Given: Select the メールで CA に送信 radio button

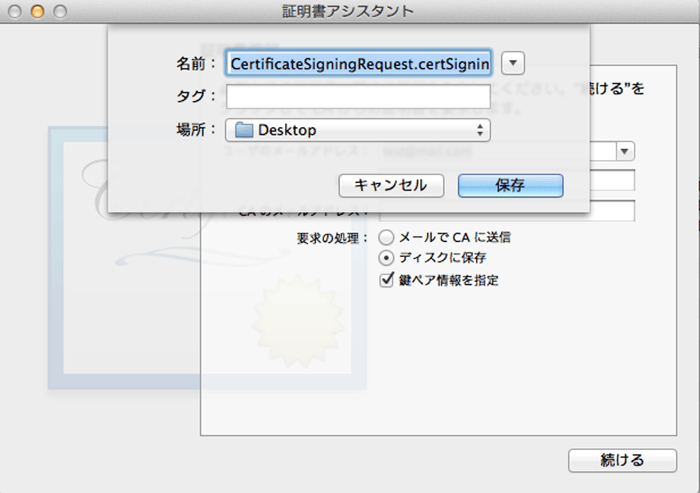Looking at the screenshot, I should point(386,238).
